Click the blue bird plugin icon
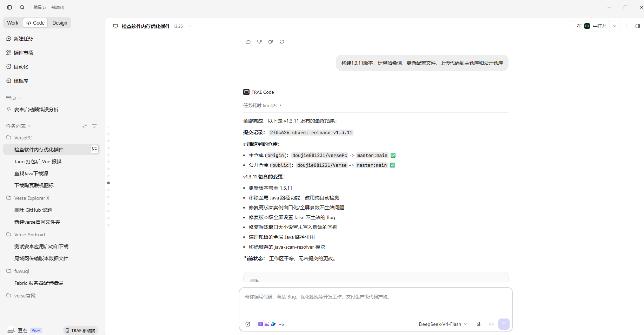This screenshot has width=644, height=335. pos(273,324)
